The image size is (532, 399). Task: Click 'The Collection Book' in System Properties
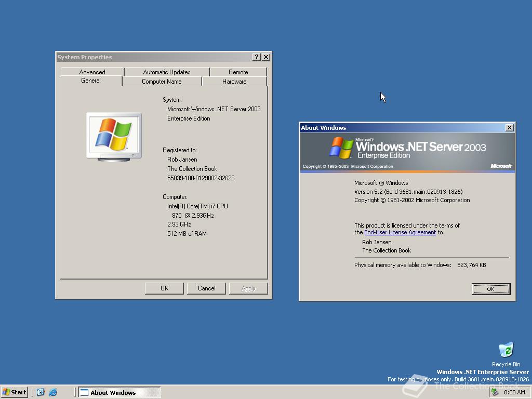tap(192, 169)
